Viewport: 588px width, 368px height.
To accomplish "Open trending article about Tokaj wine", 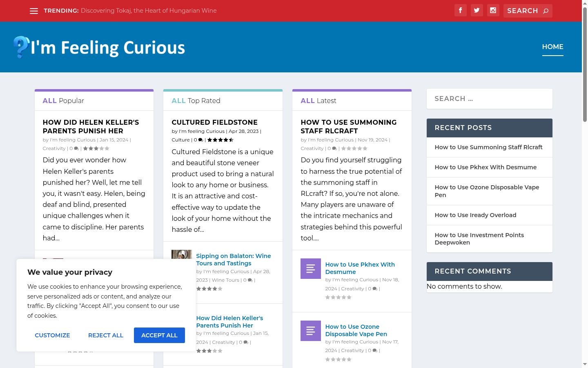I will 149,11.
